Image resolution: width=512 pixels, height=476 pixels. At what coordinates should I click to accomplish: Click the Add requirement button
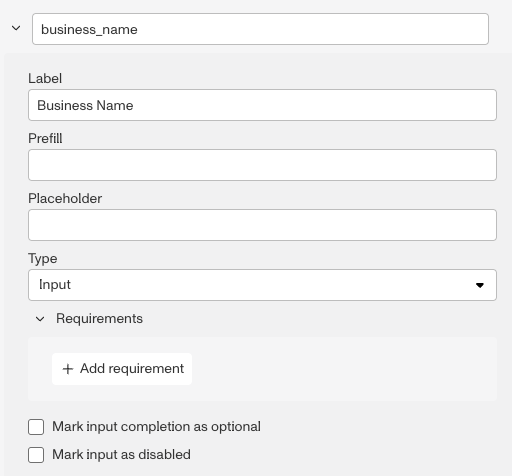[122, 369]
